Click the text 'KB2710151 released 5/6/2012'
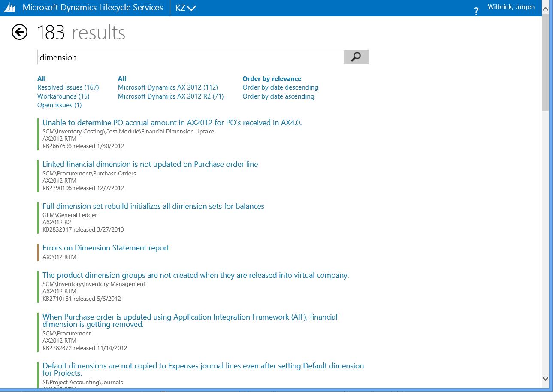 point(82,299)
